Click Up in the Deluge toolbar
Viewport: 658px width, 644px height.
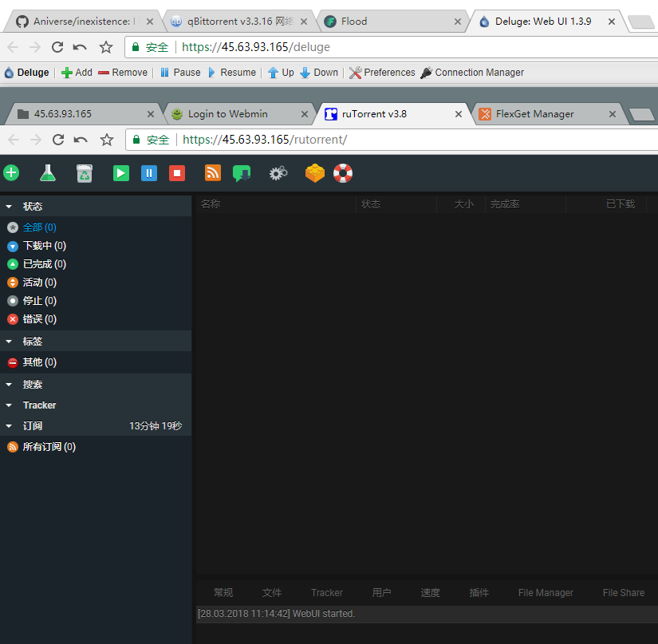[281, 73]
